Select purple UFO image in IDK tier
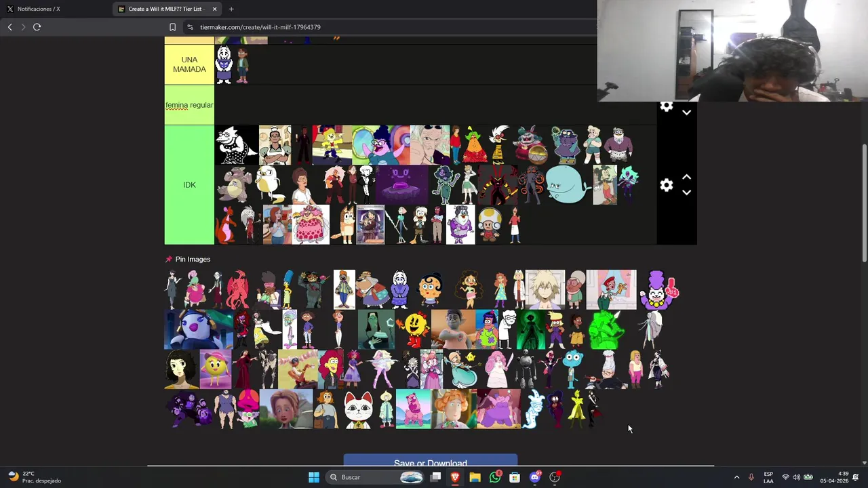Viewport: 868px width, 488px height. point(401,184)
